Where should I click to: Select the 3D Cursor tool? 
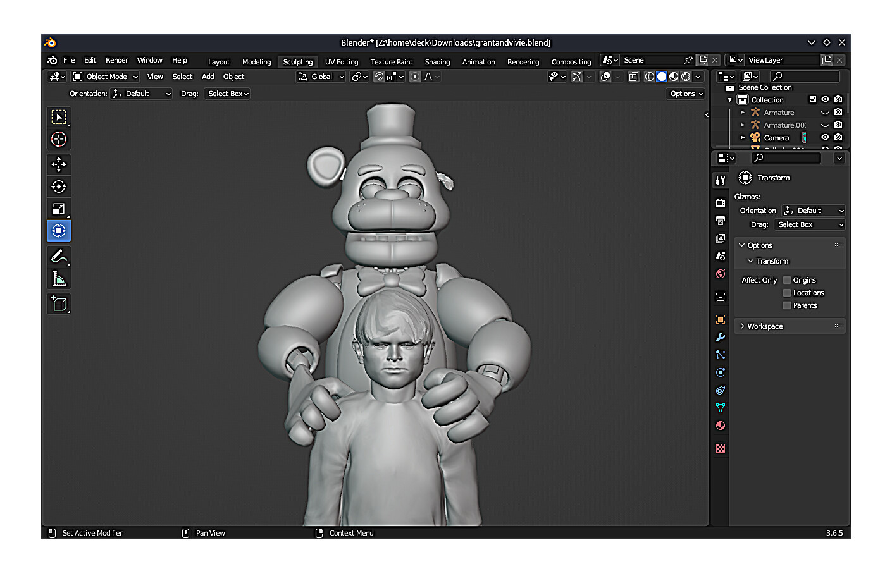coord(59,139)
